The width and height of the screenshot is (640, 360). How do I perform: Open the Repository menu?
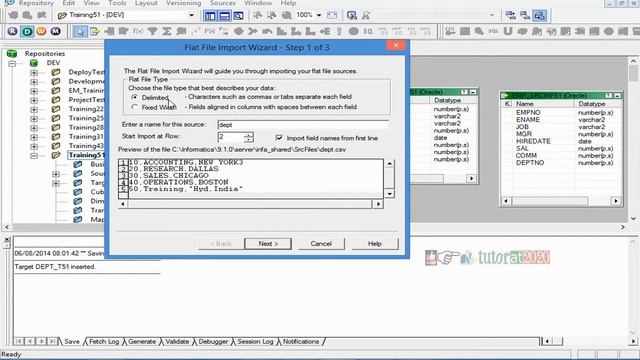[36, 3]
